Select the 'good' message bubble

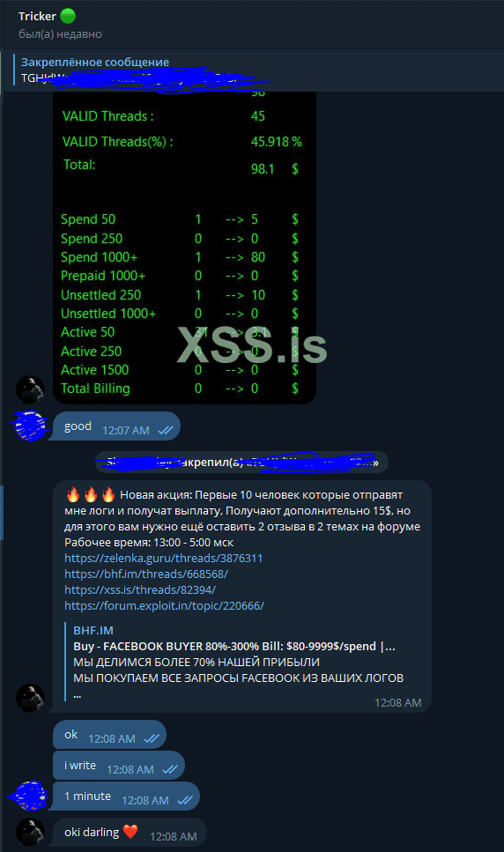[117, 426]
